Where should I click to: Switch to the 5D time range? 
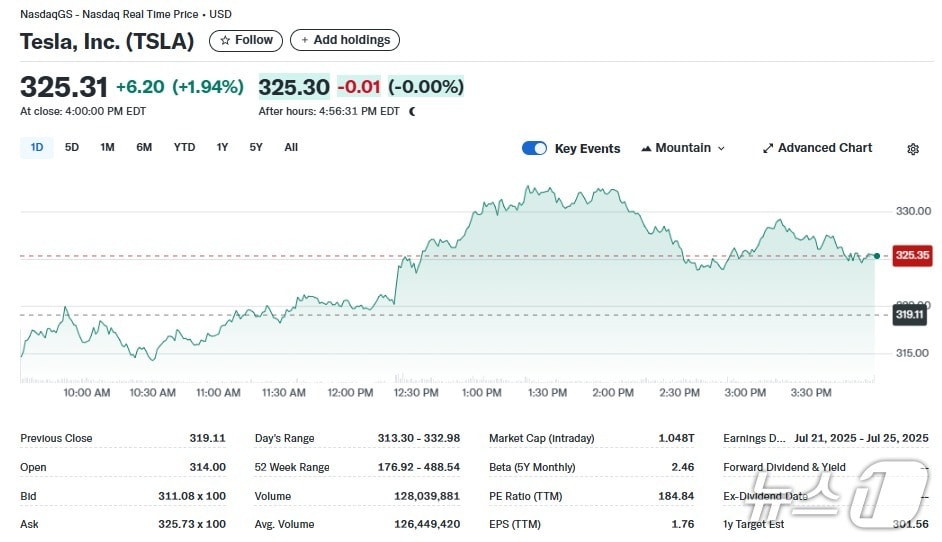click(x=72, y=147)
